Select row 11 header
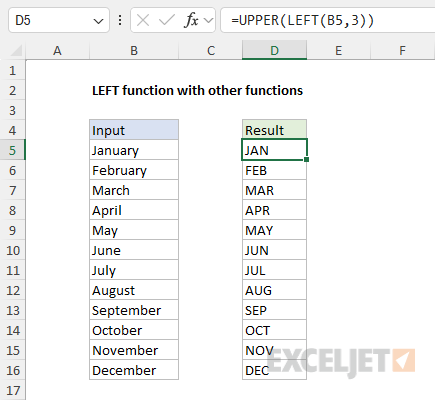 [13, 270]
